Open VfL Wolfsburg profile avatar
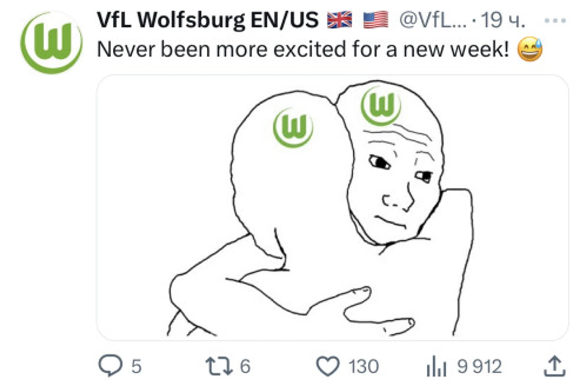 [52, 43]
